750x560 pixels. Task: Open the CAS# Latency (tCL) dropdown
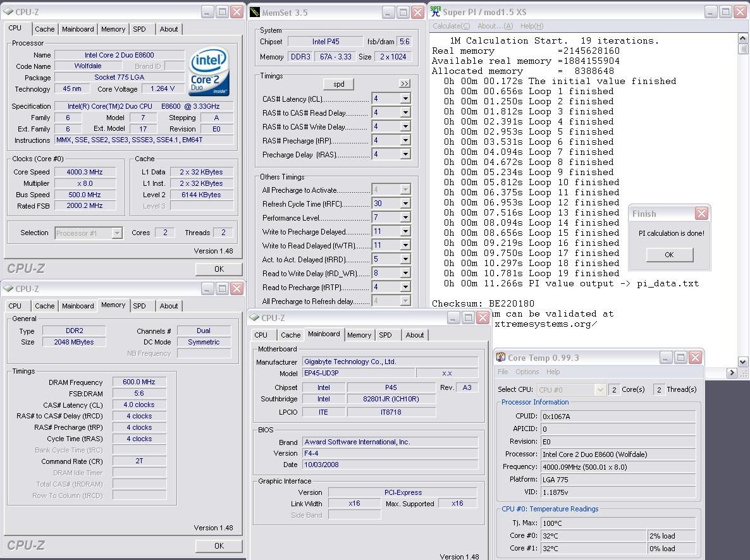point(405,99)
